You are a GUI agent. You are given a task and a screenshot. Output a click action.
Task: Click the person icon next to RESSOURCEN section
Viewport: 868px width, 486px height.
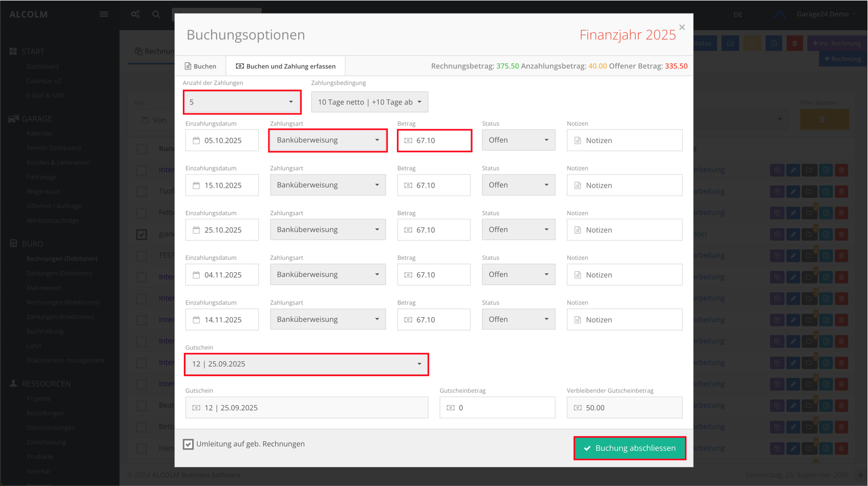coord(13,384)
